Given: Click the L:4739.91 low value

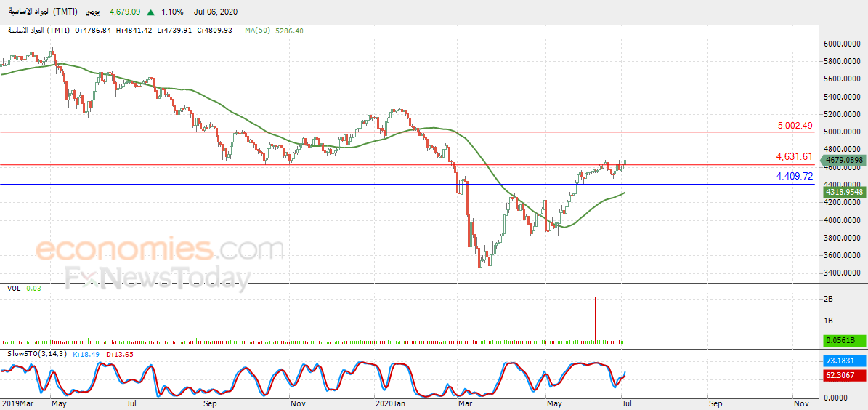Looking at the screenshot, I should (174, 31).
